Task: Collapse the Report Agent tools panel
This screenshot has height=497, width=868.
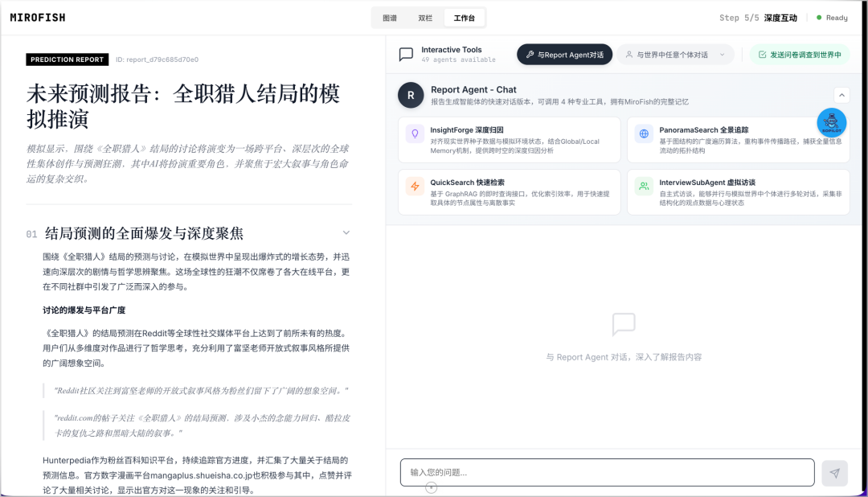Action: [841, 95]
